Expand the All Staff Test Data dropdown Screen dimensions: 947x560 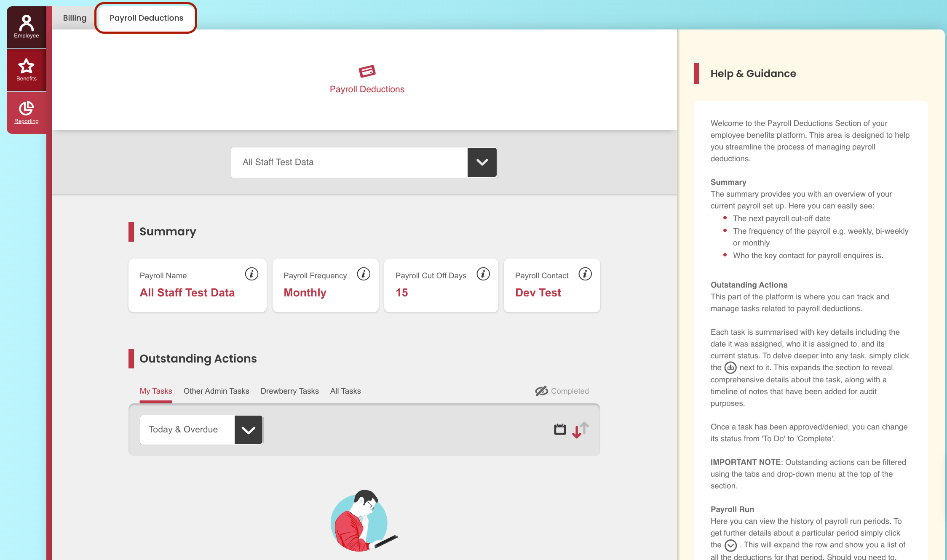point(349,162)
